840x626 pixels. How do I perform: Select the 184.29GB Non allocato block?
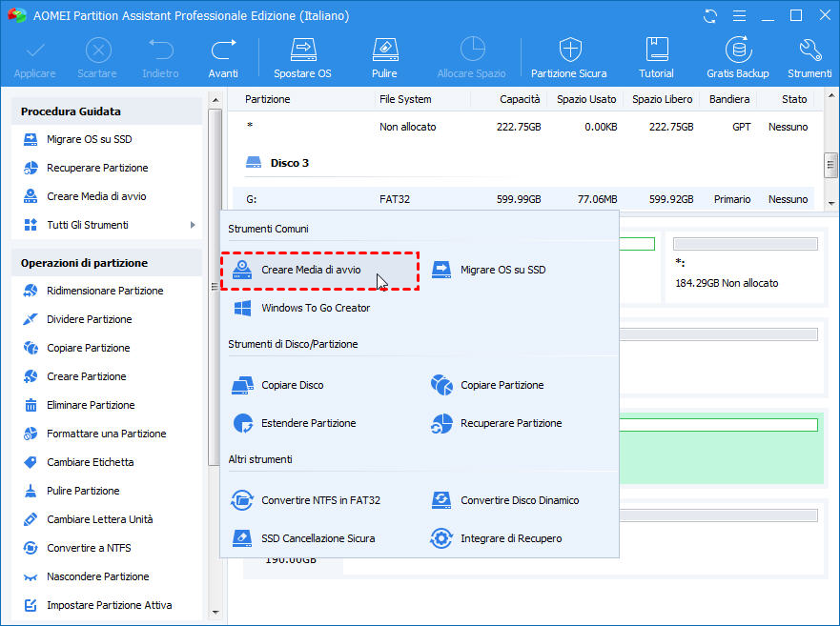[x=744, y=271]
